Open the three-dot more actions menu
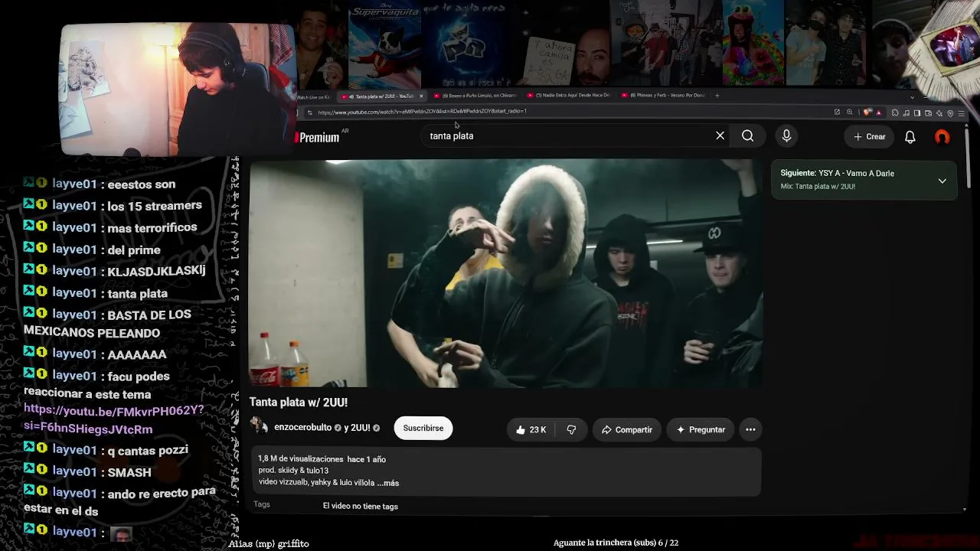 tap(750, 429)
